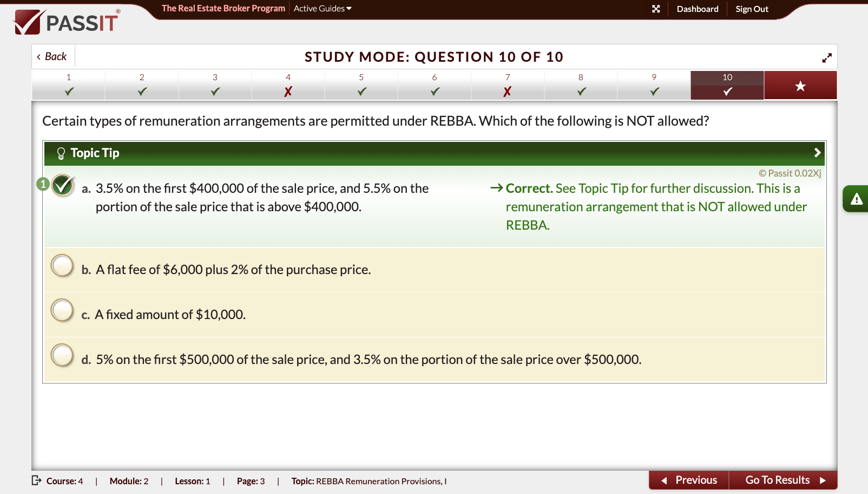Open the Dashboard menu item
Viewport: 868px width, 494px height.
coord(697,9)
